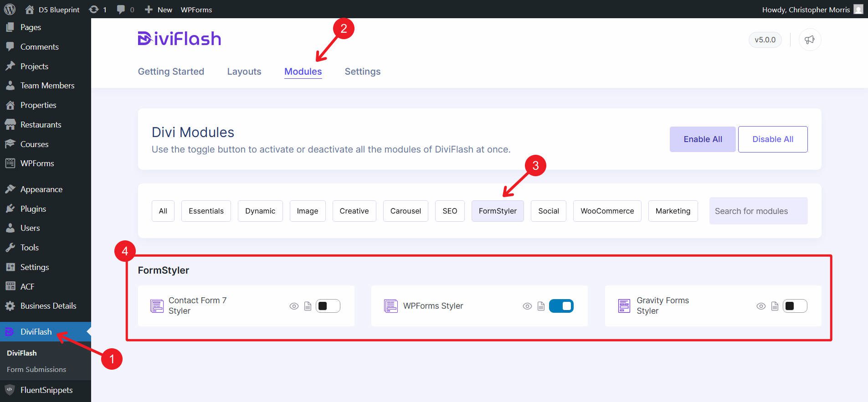Screen dimensions: 868x402
Task: Open FluentSnippets in sidebar
Action: coord(46,390)
